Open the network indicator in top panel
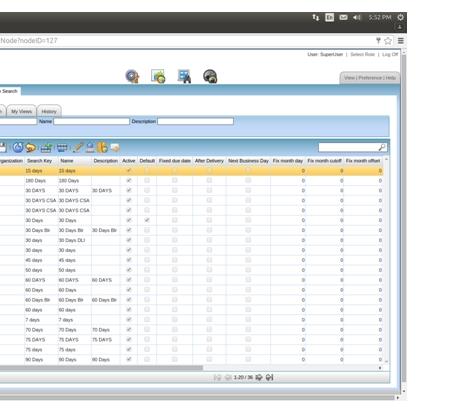The image size is (464, 408). [316, 17]
